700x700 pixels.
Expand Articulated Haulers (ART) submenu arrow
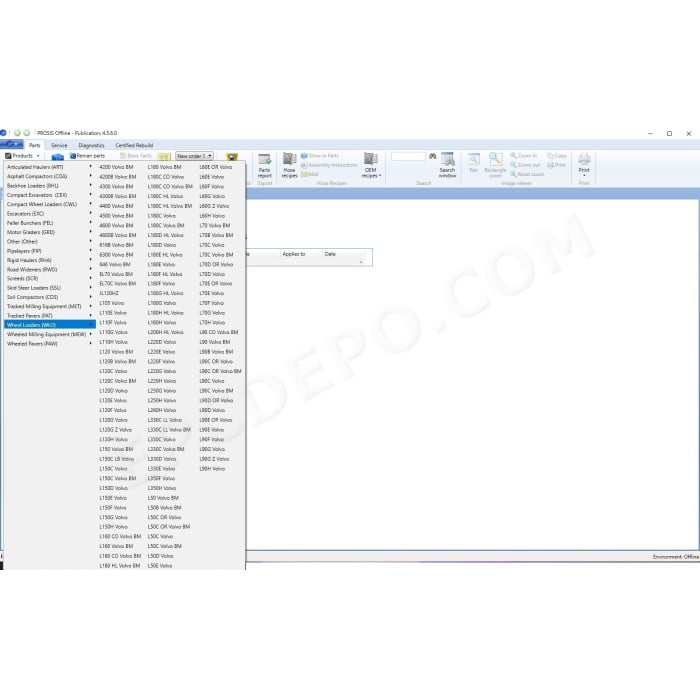pyautogui.click(x=91, y=167)
